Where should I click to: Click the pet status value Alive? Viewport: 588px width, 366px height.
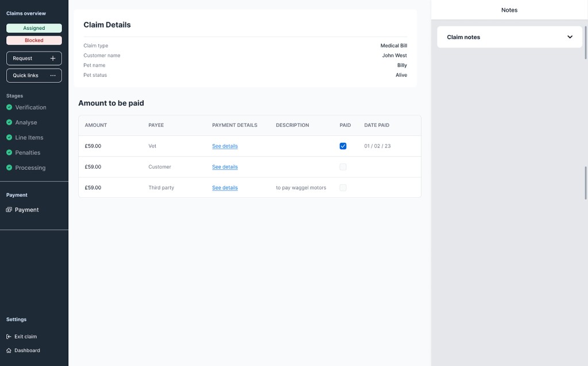pyautogui.click(x=401, y=75)
